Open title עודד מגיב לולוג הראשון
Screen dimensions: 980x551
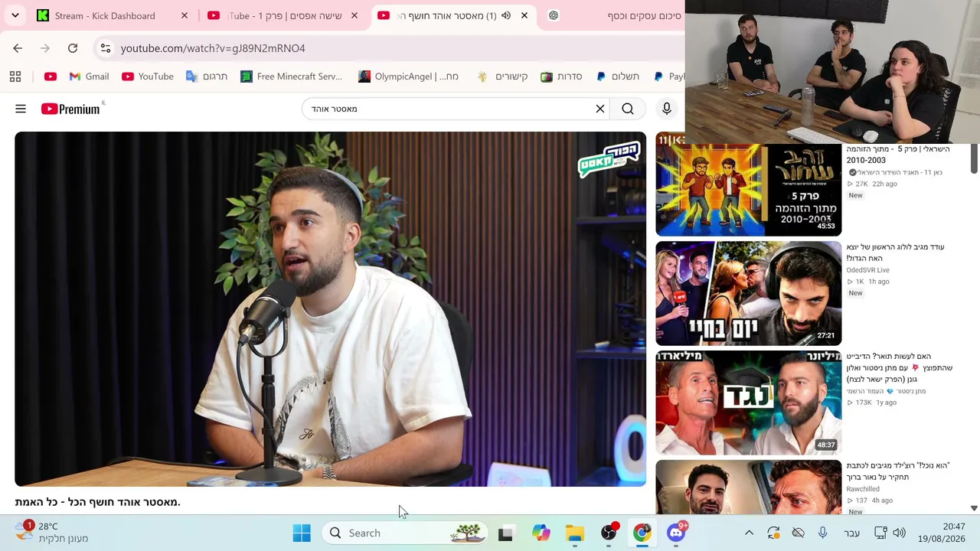tap(895, 253)
